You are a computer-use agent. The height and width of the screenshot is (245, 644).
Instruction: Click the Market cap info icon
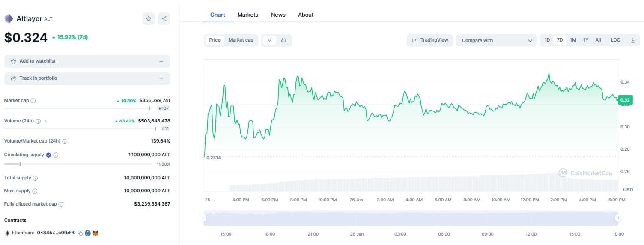click(33, 101)
